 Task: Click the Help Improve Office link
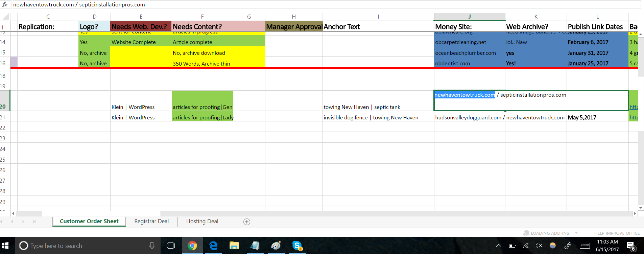tap(617, 233)
